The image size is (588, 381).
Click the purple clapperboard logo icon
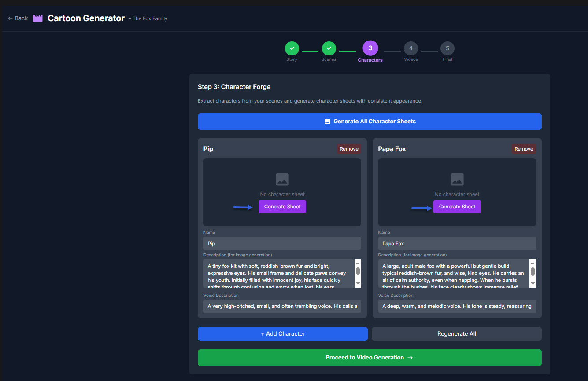(x=38, y=18)
